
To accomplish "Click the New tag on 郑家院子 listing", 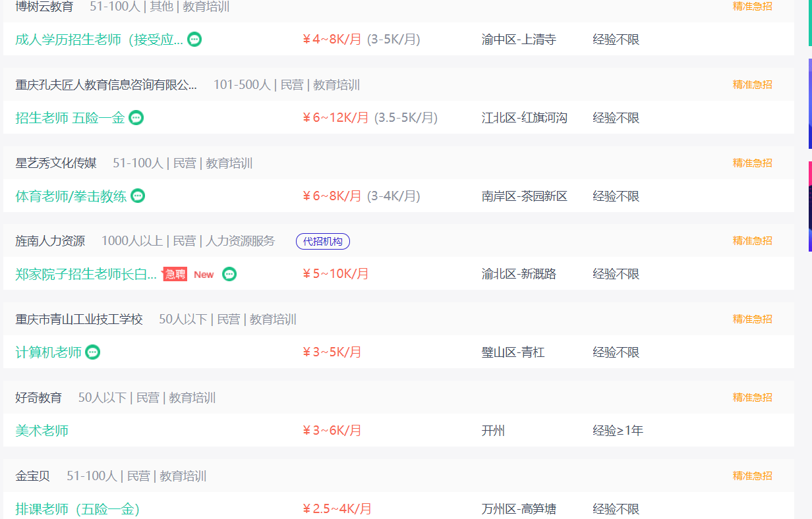I will coord(204,275).
